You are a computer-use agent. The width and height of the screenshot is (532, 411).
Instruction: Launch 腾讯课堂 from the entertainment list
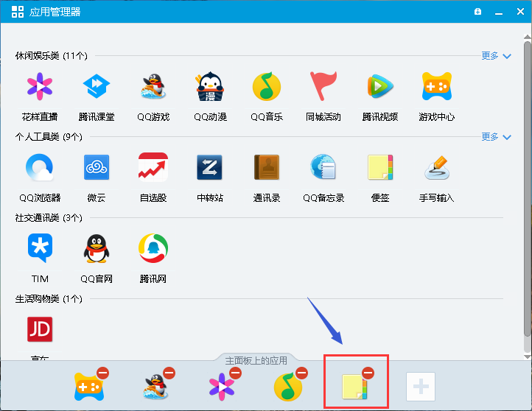pyautogui.click(x=96, y=88)
